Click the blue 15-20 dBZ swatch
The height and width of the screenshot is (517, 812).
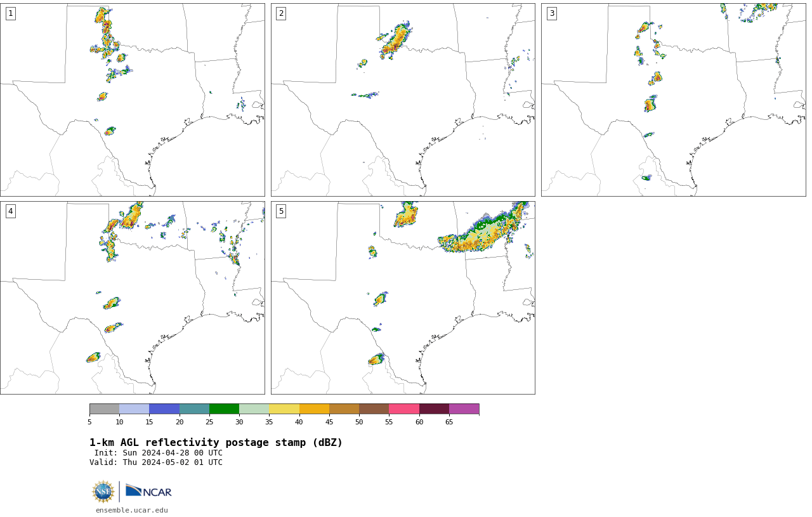click(164, 409)
